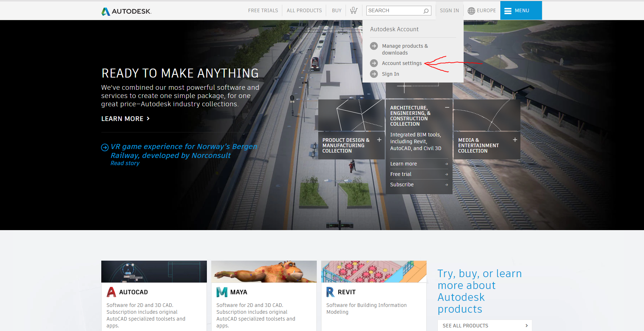Click the Maya M logo
The width and height of the screenshot is (644, 331).
pyautogui.click(x=222, y=292)
